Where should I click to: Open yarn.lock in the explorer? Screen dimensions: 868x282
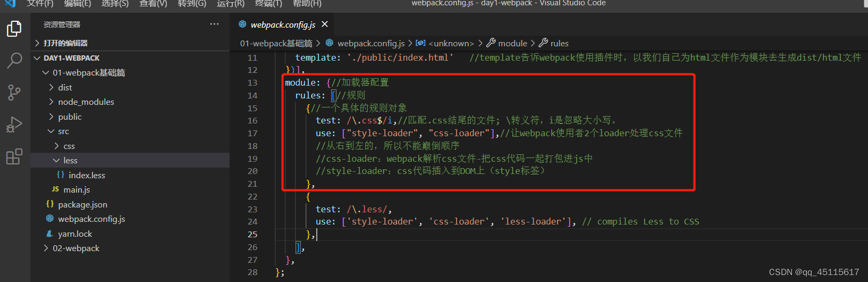pos(130,234)
